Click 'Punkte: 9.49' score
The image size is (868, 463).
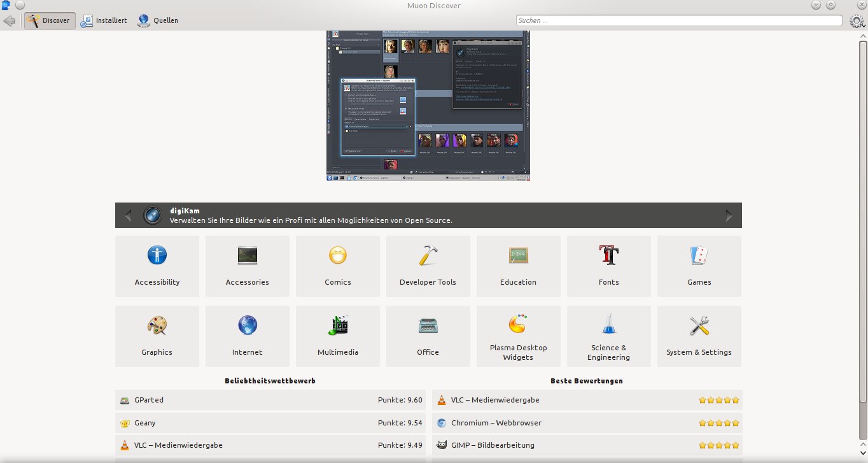coord(400,445)
